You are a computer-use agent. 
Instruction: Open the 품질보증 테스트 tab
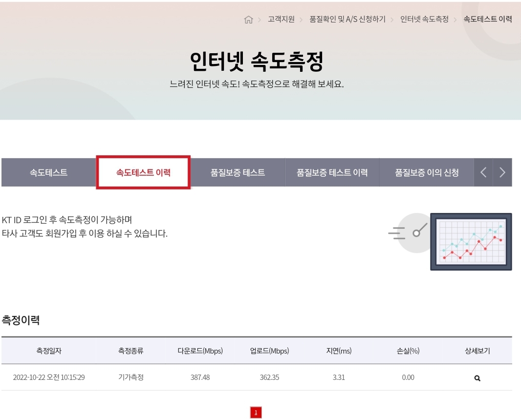pos(238,172)
